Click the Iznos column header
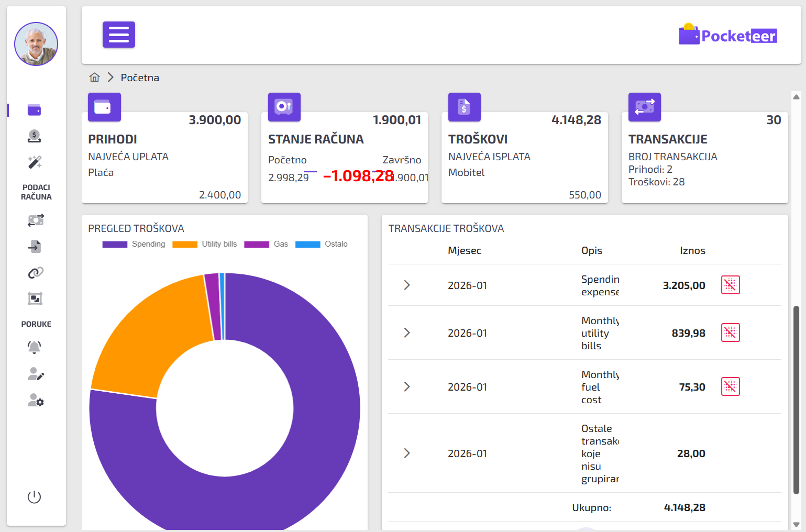 pyautogui.click(x=692, y=250)
